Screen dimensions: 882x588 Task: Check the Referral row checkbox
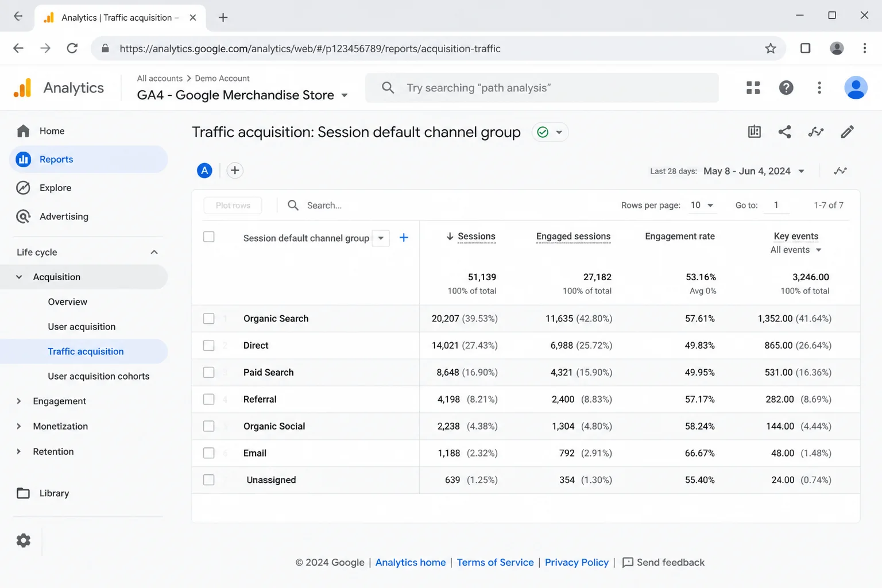pos(209,399)
